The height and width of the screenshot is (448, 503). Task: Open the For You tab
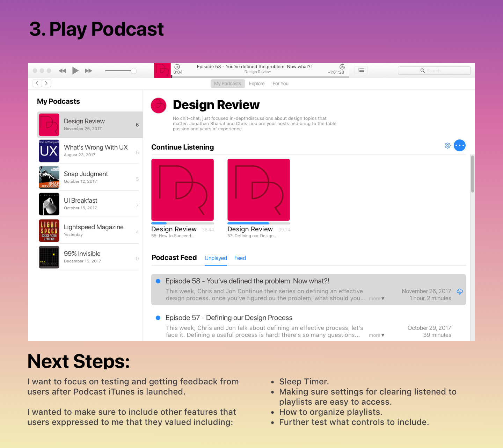(x=280, y=84)
